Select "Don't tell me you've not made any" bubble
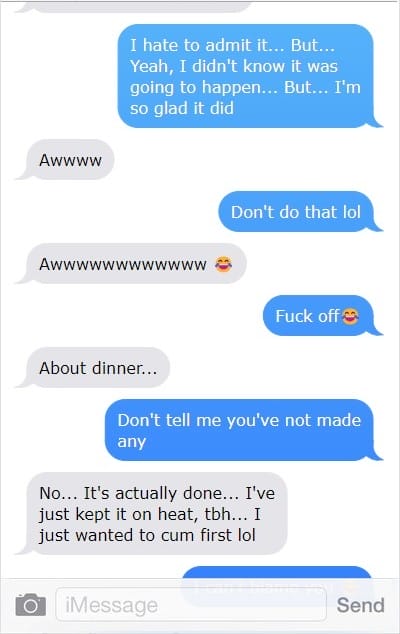This screenshot has width=400, height=634. coord(239,430)
